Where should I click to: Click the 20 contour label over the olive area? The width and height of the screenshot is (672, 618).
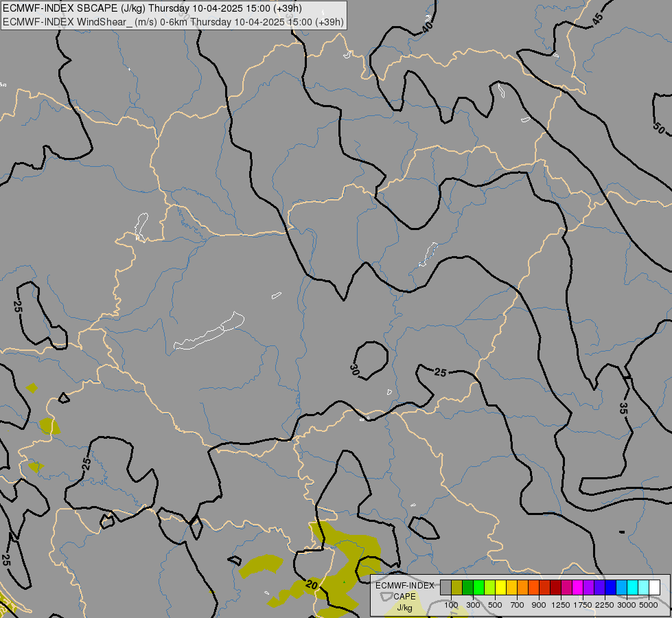tap(312, 585)
